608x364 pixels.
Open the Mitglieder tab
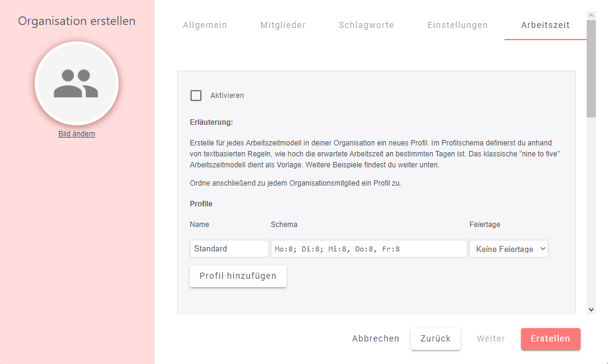[x=283, y=25]
